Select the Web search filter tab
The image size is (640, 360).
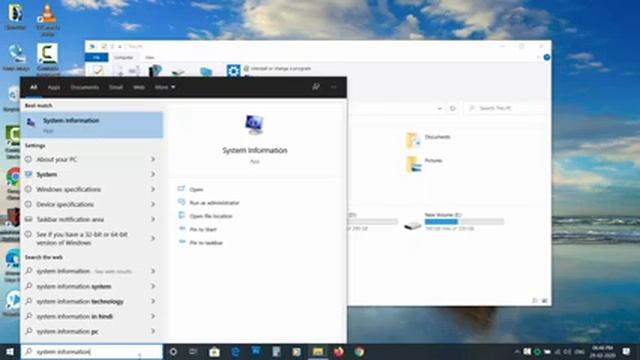(139, 87)
